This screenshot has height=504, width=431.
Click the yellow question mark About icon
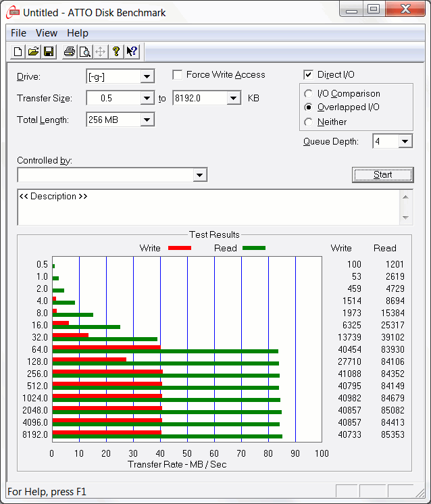pos(116,52)
